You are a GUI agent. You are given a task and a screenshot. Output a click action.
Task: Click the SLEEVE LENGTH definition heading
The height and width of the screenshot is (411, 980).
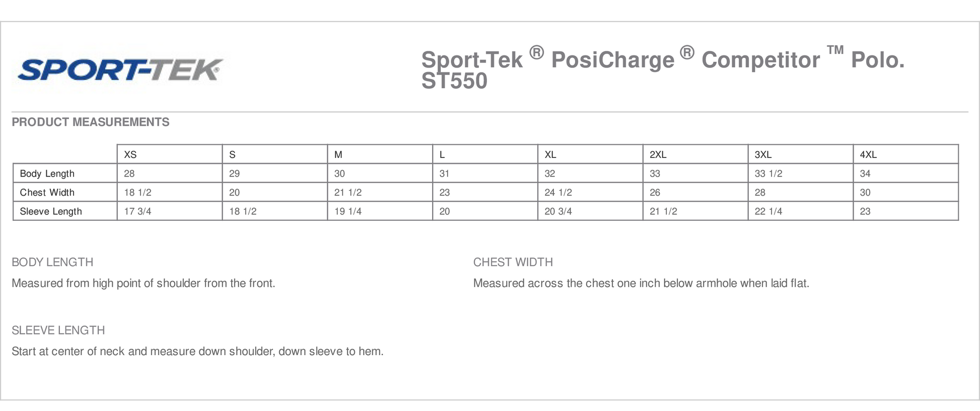click(58, 331)
